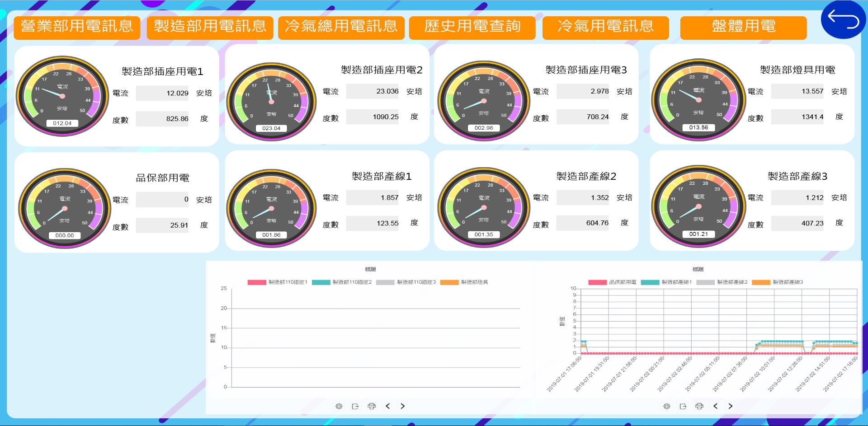Click the 品保部用電 card title

(163, 178)
